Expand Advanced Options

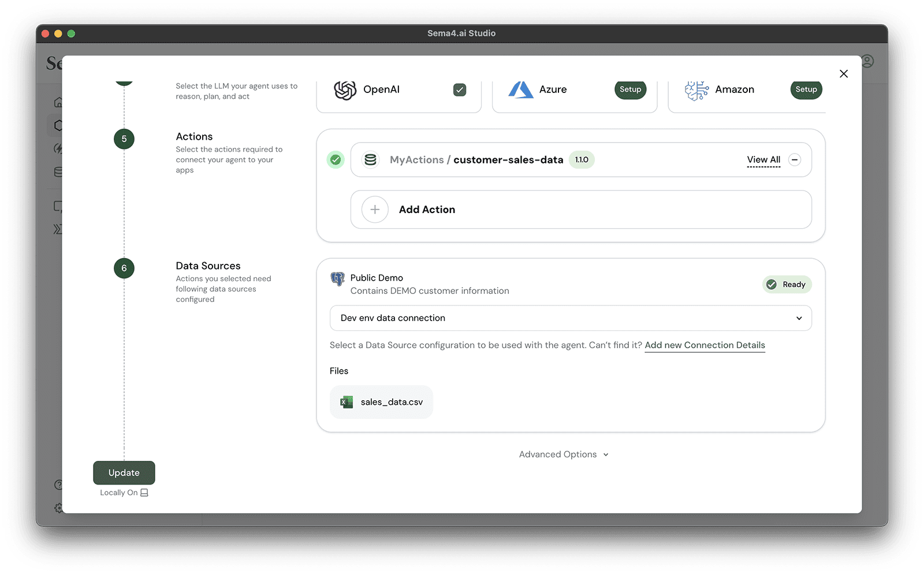pyautogui.click(x=563, y=454)
